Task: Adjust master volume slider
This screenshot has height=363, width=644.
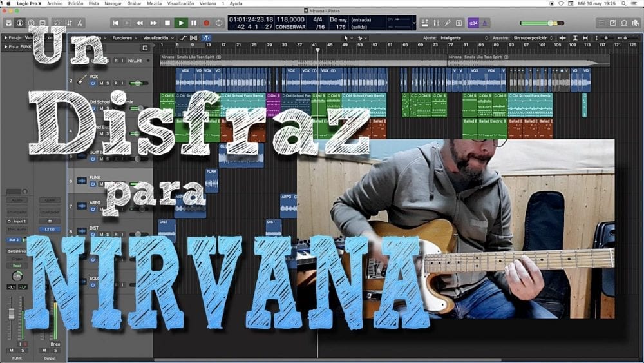Action: (542, 23)
